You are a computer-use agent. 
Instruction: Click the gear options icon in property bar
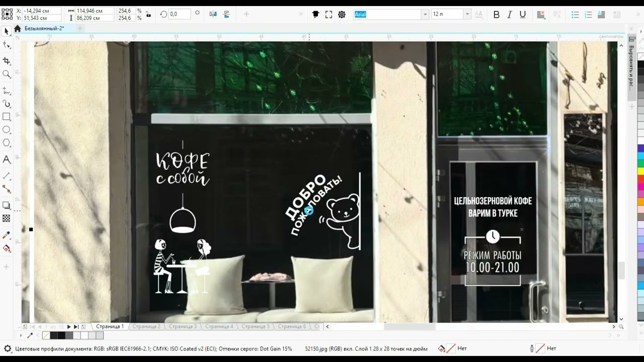click(342, 15)
